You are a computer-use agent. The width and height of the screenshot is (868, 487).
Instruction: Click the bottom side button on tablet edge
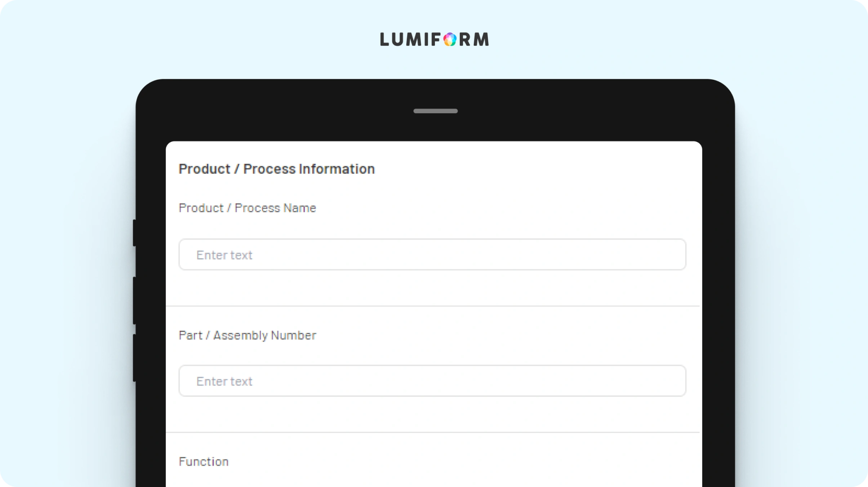click(134, 358)
